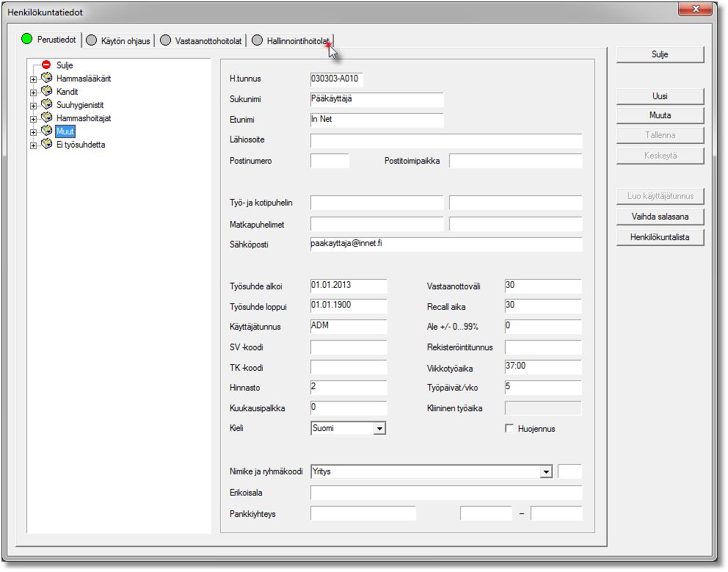
Task: Click the Sukunimi field with Pääkäyttäjä
Action: point(376,99)
